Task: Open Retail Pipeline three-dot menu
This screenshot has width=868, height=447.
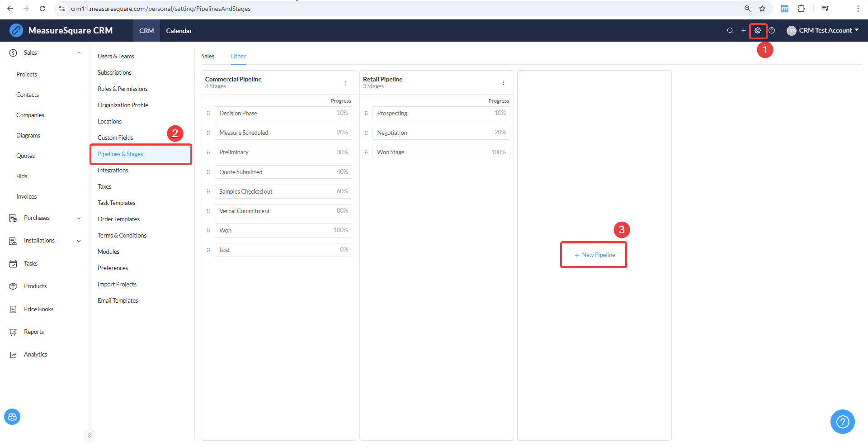Action: [504, 83]
